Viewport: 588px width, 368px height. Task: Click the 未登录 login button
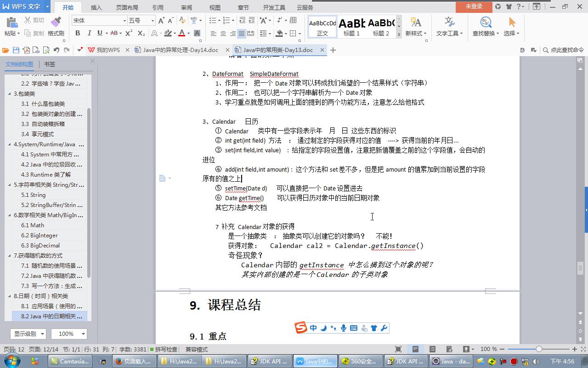click(x=474, y=6)
